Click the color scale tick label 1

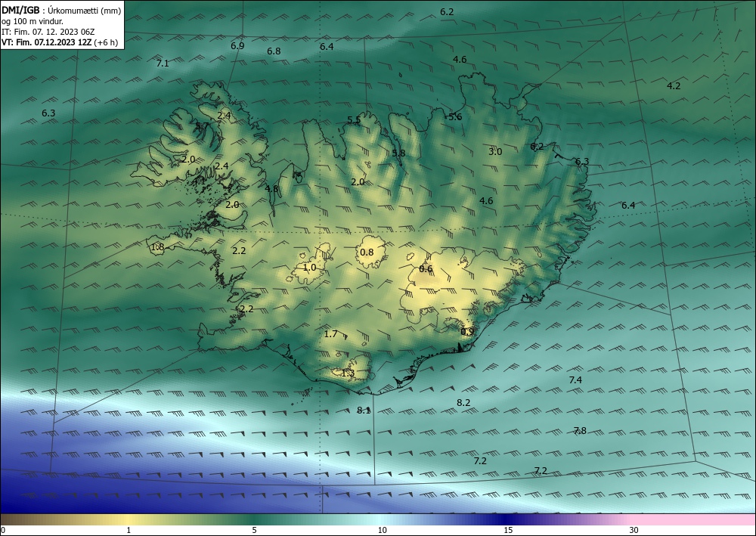pos(129,530)
